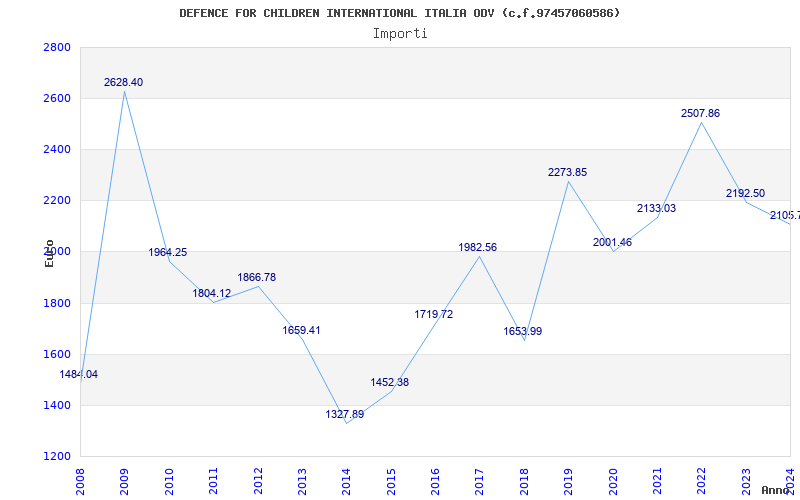Click the 2008 x-axis year label
The width and height of the screenshot is (800, 500).
tap(80, 481)
